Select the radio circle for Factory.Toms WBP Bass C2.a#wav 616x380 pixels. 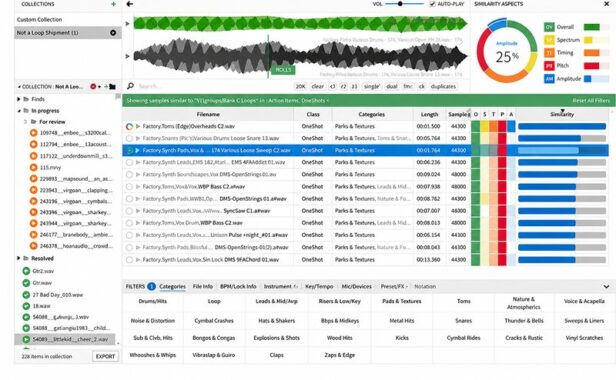pos(129,187)
